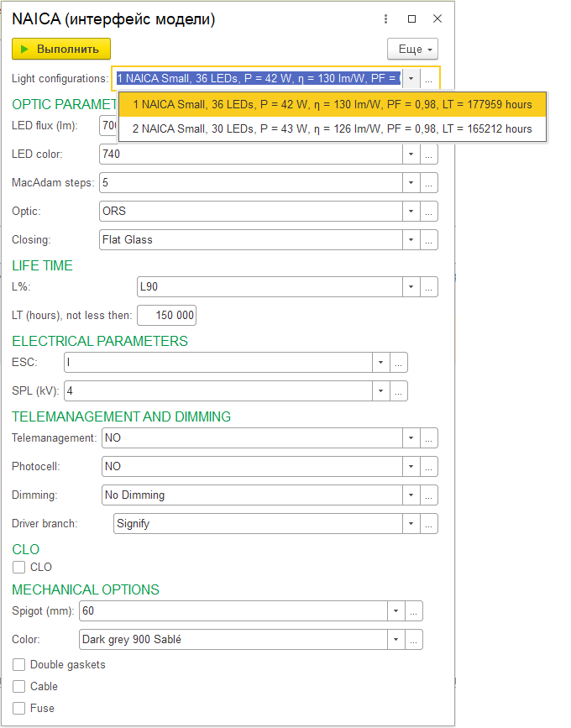Image resolution: width=571 pixels, height=728 pixels.
Task: Open the MacAdam steps dropdown arrow
Action: point(411,183)
